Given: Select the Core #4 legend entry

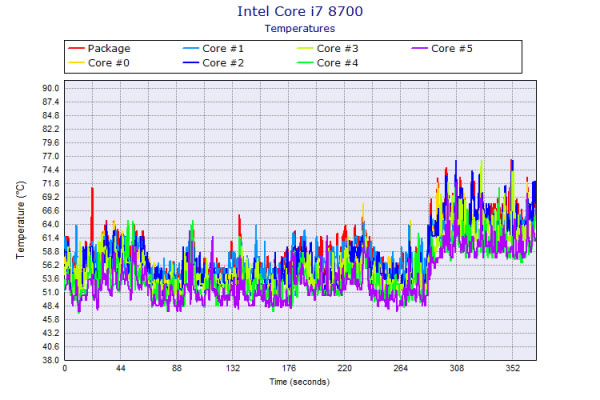Looking at the screenshot, I should 328,63.
